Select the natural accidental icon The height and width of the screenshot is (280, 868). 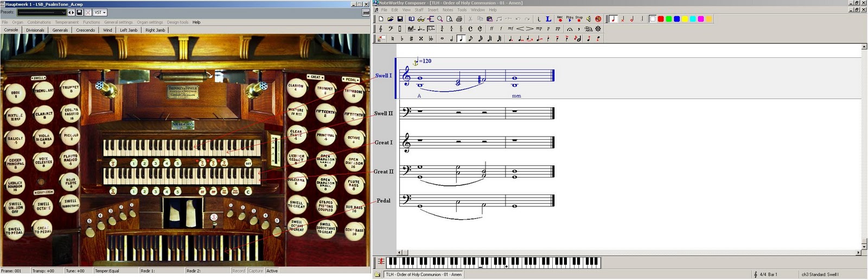pyautogui.click(x=392, y=38)
